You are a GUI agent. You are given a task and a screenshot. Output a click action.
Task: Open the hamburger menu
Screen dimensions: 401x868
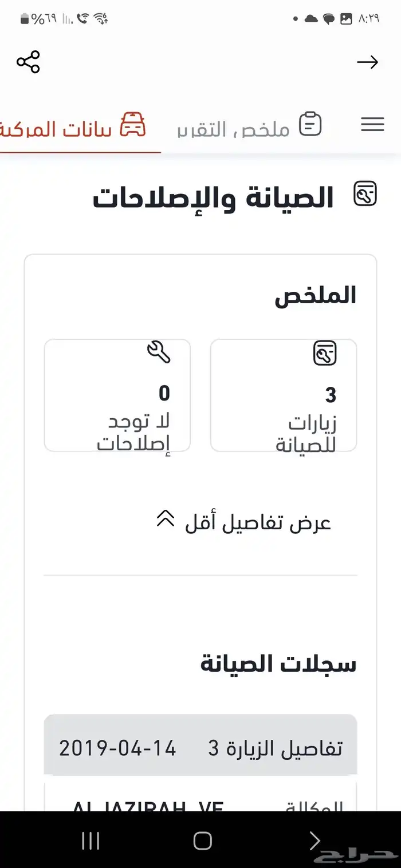pyautogui.click(x=372, y=125)
